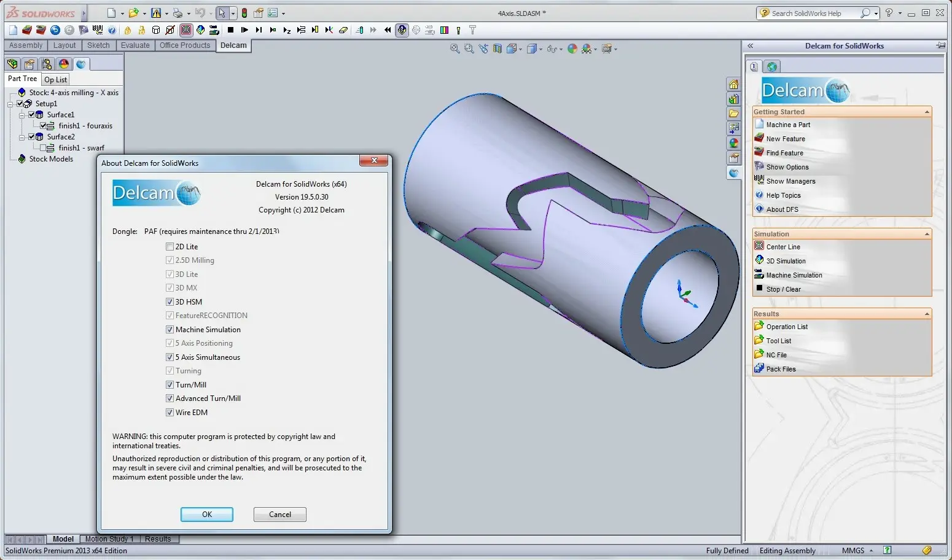Collapse the Getting Started section
The image size is (952, 560).
(x=927, y=112)
